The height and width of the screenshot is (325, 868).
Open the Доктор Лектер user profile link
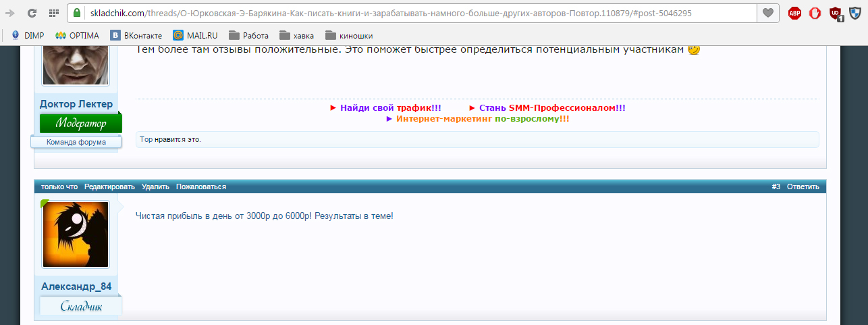coord(76,104)
